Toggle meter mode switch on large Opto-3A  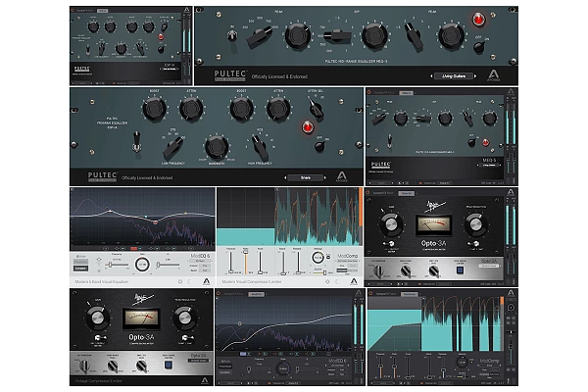[x=99, y=338]
